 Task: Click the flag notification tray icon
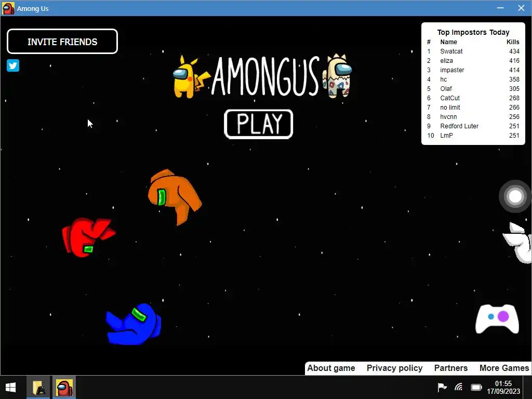pos(442,387)
